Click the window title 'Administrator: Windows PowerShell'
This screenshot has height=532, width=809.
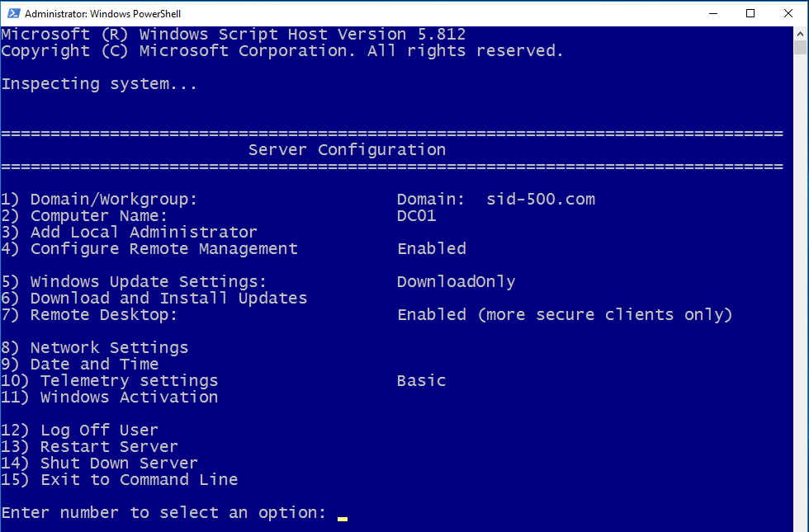[103, 14]
